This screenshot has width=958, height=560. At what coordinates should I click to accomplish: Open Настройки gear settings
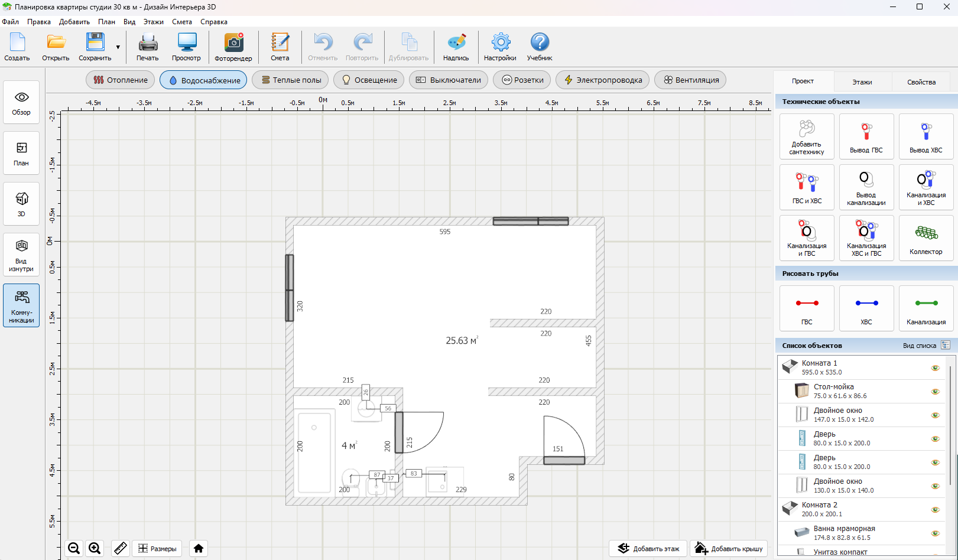click(x=500, y=47)
